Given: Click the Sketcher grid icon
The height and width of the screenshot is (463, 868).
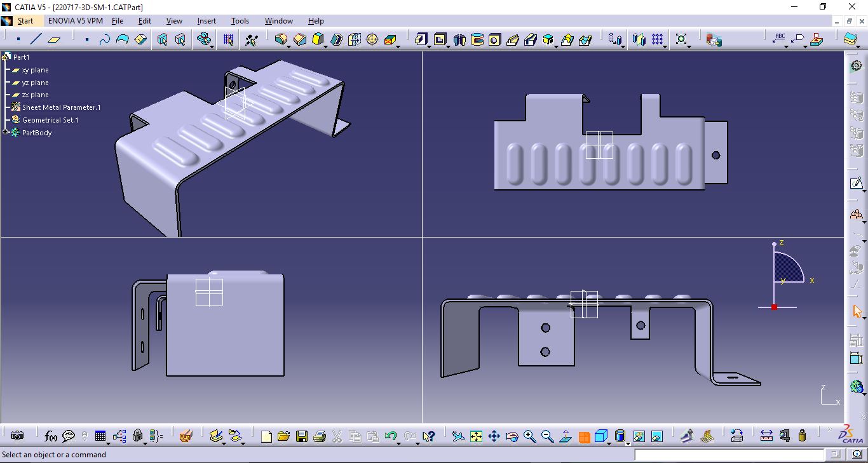Looking at the screenshot, I should coord(229,39).
